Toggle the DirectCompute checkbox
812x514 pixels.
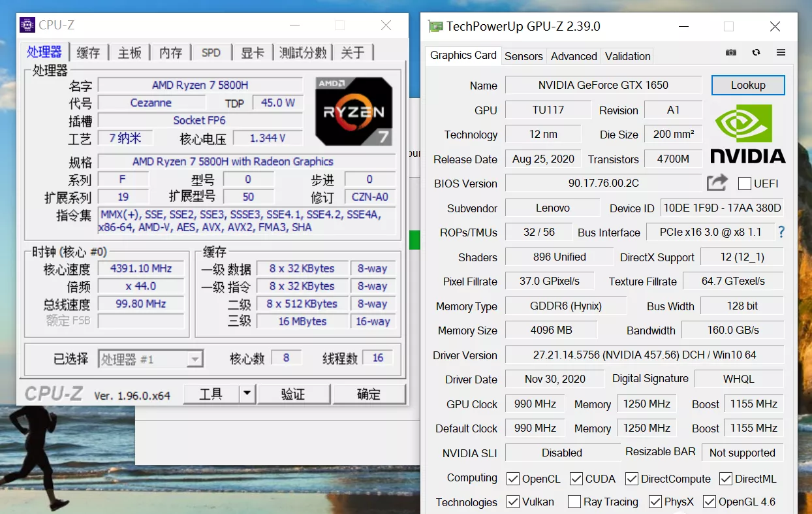pos(631,479)
